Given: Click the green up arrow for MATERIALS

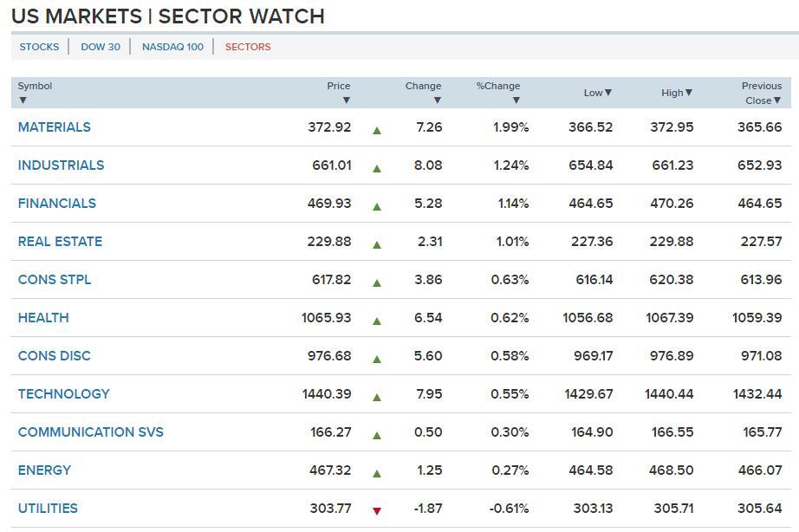Looking at the screenshot, I should pyautogui.click(x=377, y=130).
